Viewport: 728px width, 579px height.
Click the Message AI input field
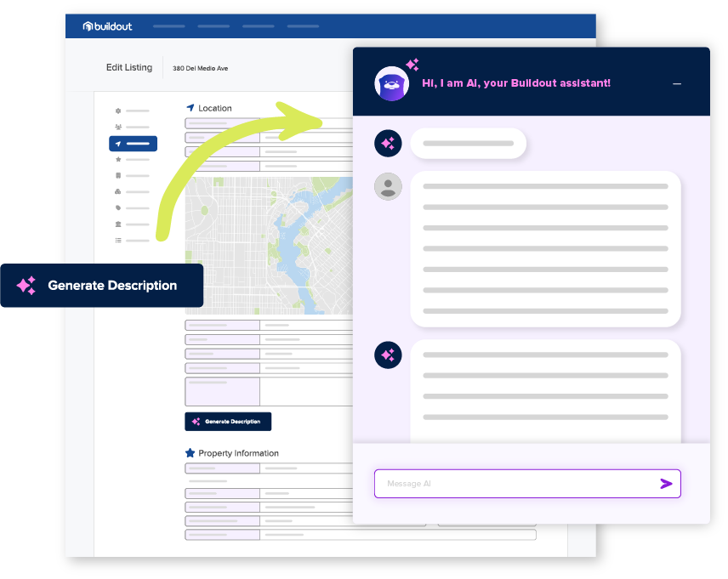coord(510,484)
